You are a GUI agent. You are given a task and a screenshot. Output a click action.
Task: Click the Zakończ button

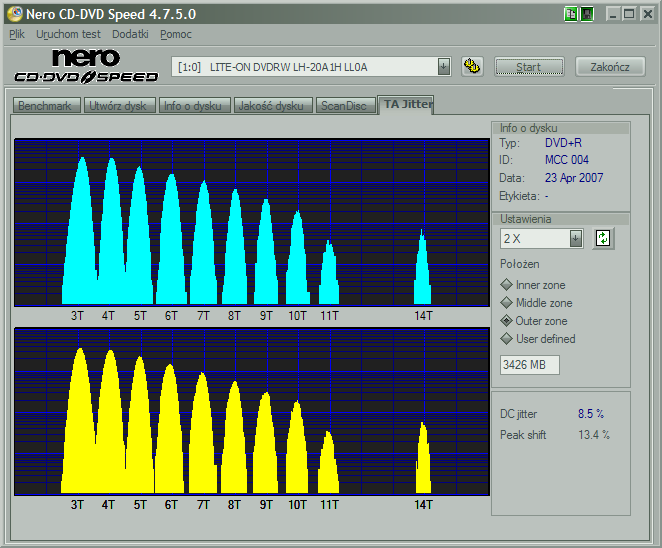click(610, 67)
